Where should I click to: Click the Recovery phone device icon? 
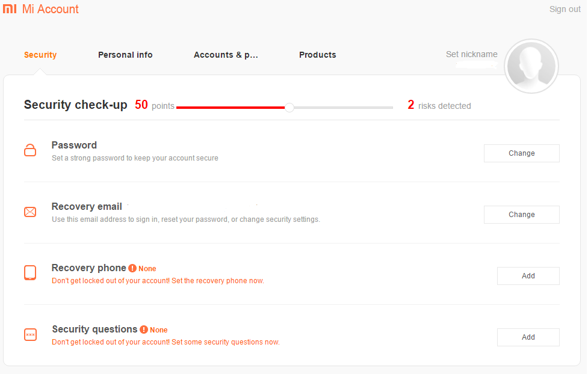pos(30,273)
